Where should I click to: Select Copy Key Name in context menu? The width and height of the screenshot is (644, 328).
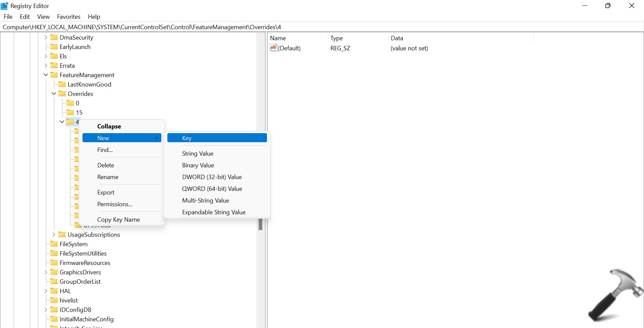click(x=118, y=219)
